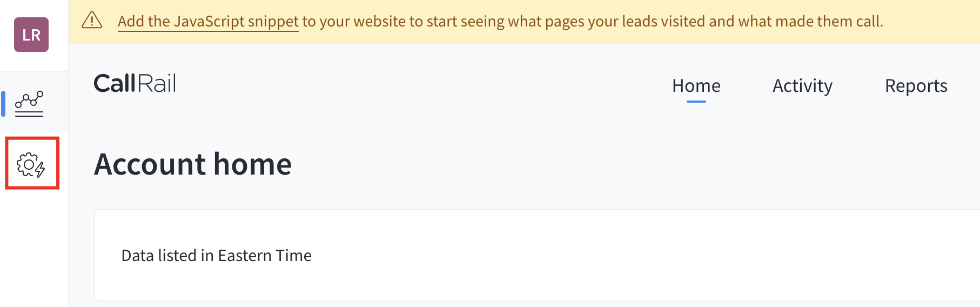Open the Activity tab
The image size is (980, 307).
click(802, 86)
